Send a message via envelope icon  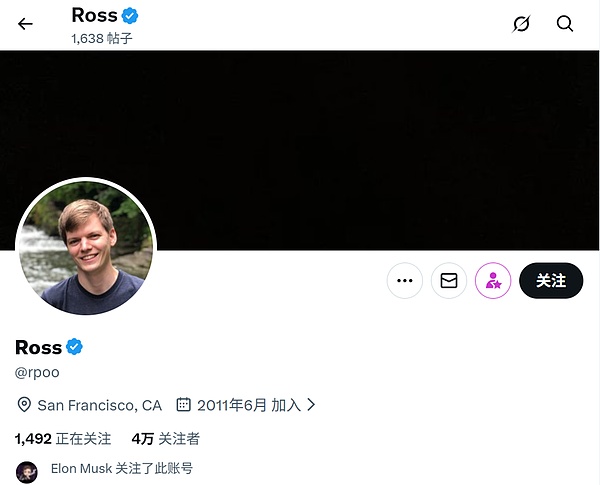click(449, 281)
